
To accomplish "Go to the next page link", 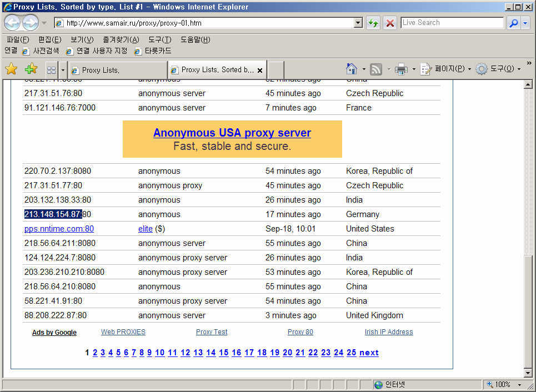I will tap(369, 353).
